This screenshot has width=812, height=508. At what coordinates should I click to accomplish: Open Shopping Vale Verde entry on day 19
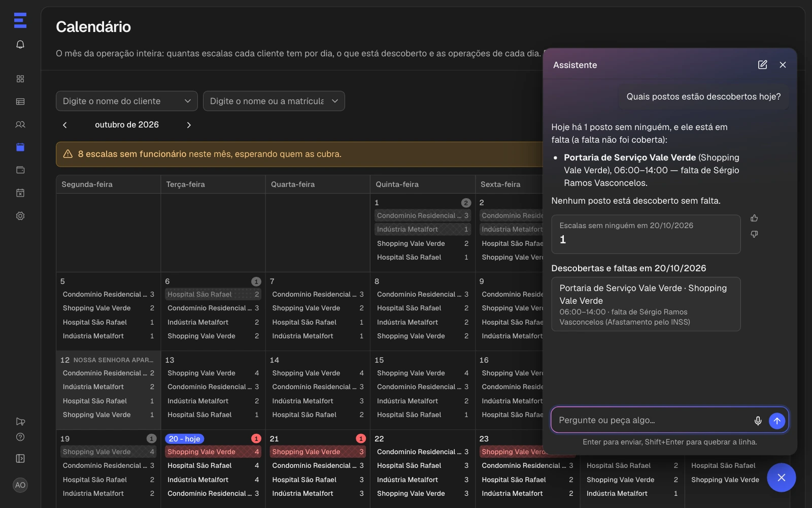point(109,452)
